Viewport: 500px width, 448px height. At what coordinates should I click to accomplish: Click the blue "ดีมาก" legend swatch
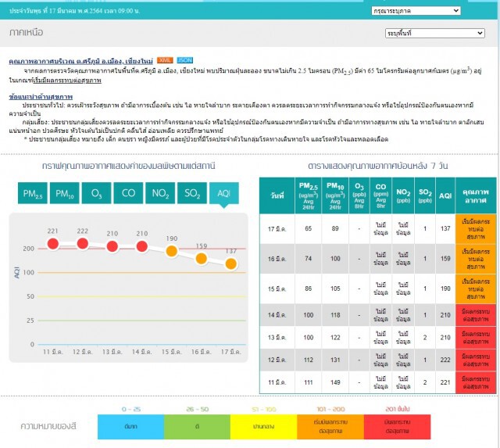click(x=130, y=427)
